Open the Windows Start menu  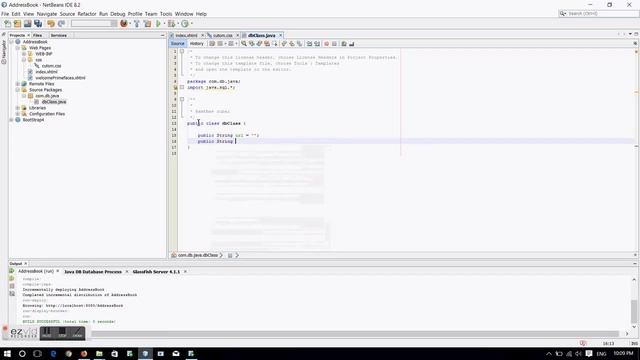[x=7, y=353]
